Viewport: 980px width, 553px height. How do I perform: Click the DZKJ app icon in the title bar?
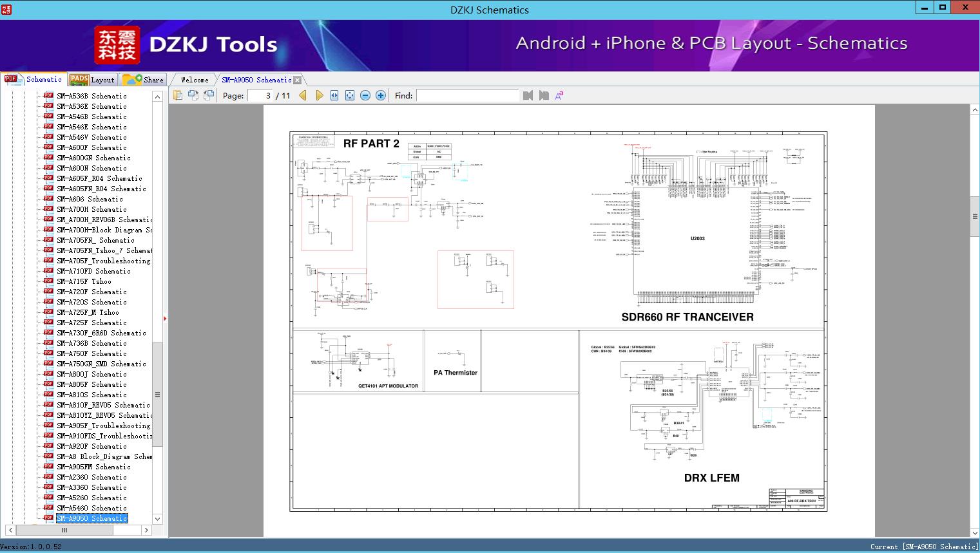[6, 9]
